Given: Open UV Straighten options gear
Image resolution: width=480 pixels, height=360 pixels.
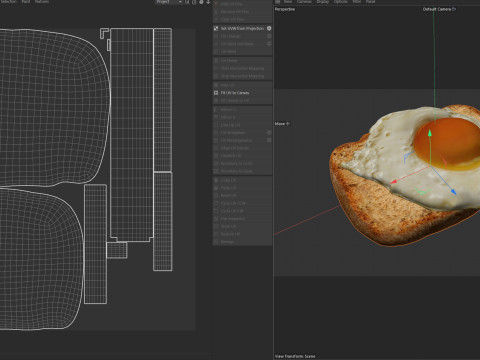Looking at the screenshot, I should [x=269, y=133].
